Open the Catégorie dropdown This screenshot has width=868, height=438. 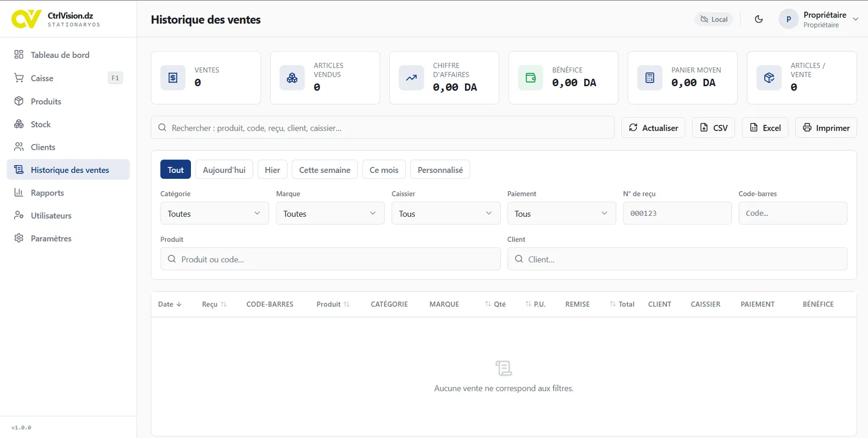[215, 213]
